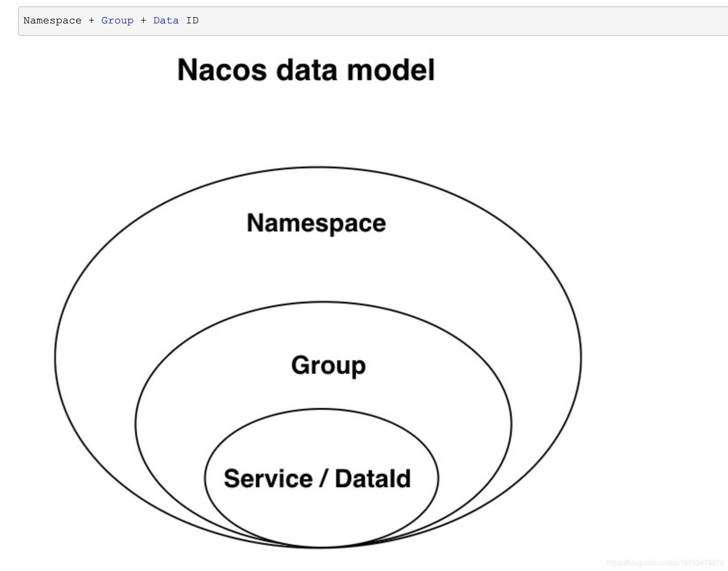728x571 pixels.
Task: Click the word 'Namespace' in the code snippet
Action: click(x=52, y=21)
